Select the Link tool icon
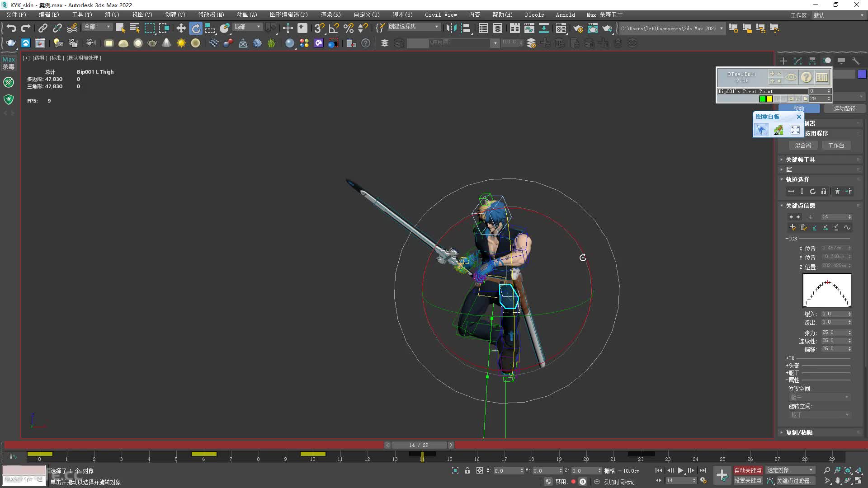Image resolution: width=868 pixels, height=488 pixels. click(x=42, y=28)
